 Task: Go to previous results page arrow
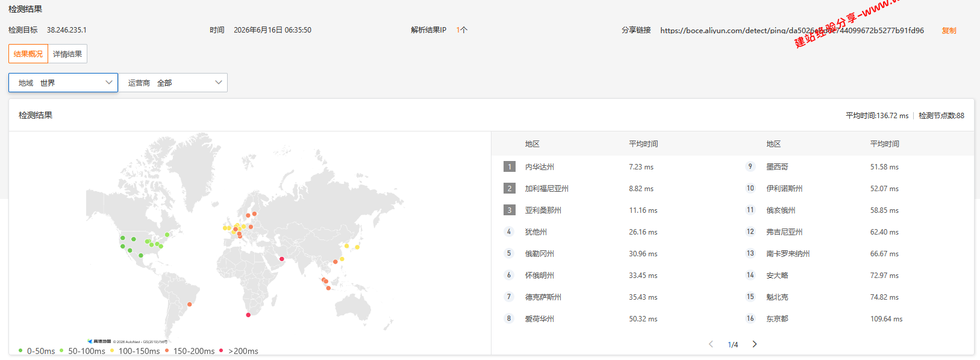711,344
